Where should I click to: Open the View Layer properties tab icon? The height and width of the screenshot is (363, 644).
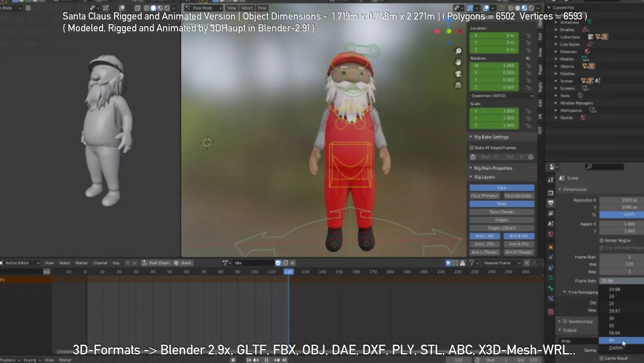551,213
